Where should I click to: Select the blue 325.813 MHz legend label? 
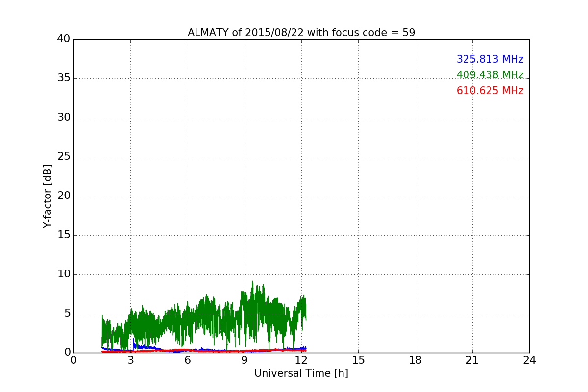(490, 59)
